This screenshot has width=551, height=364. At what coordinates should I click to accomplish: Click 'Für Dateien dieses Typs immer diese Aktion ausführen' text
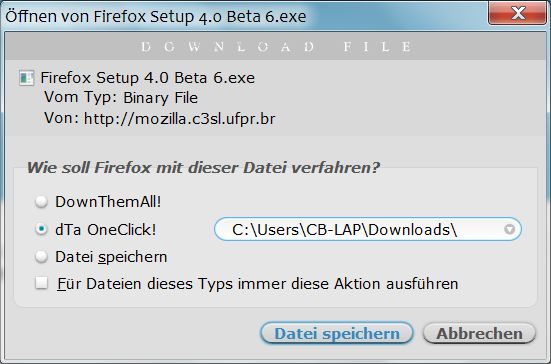click(258, 284)
